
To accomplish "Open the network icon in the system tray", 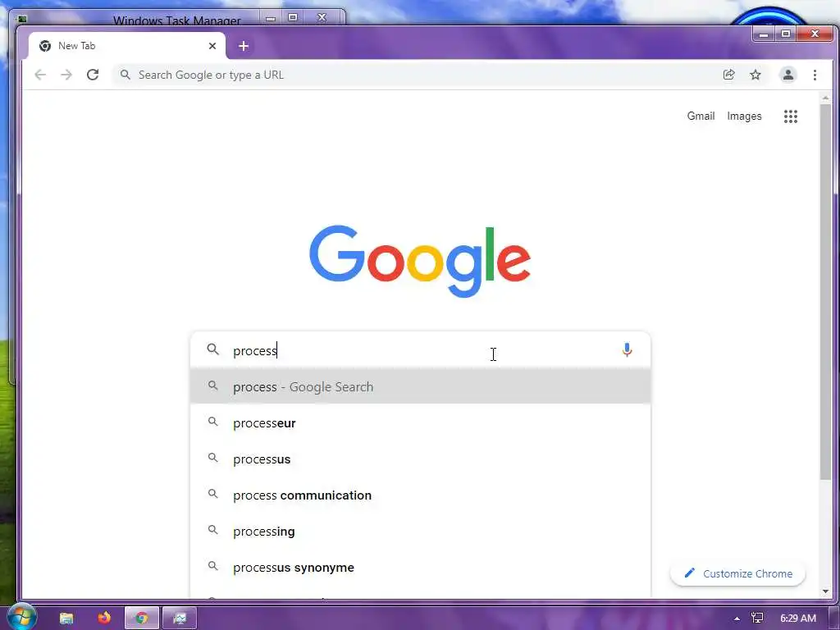I will [757, 619].
